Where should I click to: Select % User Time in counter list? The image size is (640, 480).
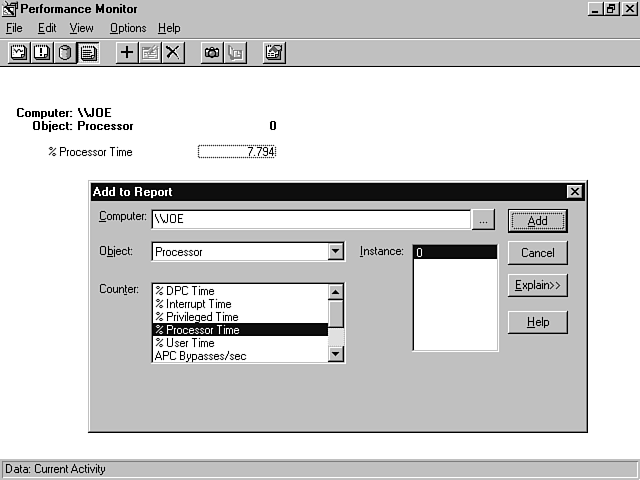click(187, 343)
